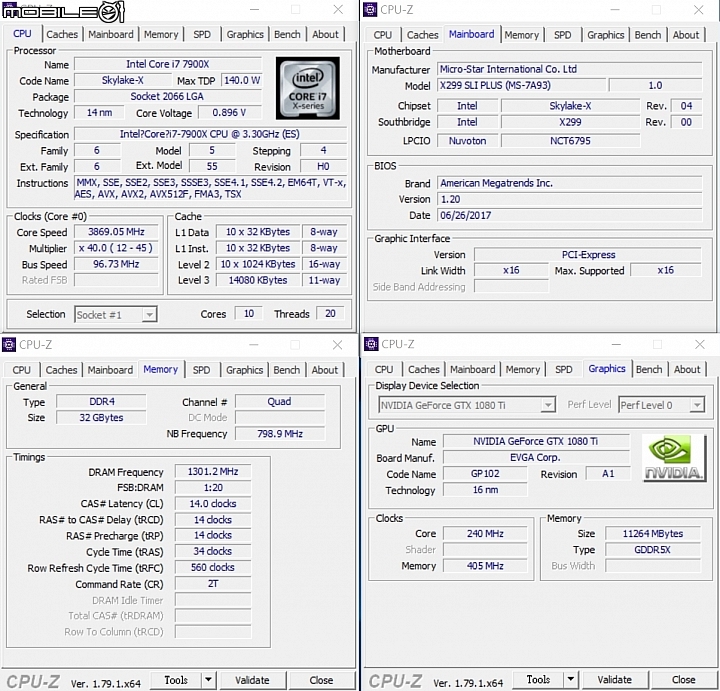Select About tab in Mainboard window
The width and height of the screenshot is (720, 691).
click(x=686, y=35)
